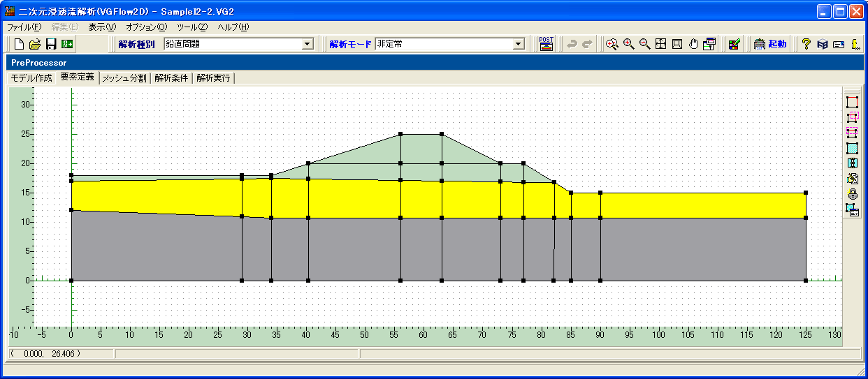Select the magenta corner-box element tool
868x379 pixels.
click(852, 117)
